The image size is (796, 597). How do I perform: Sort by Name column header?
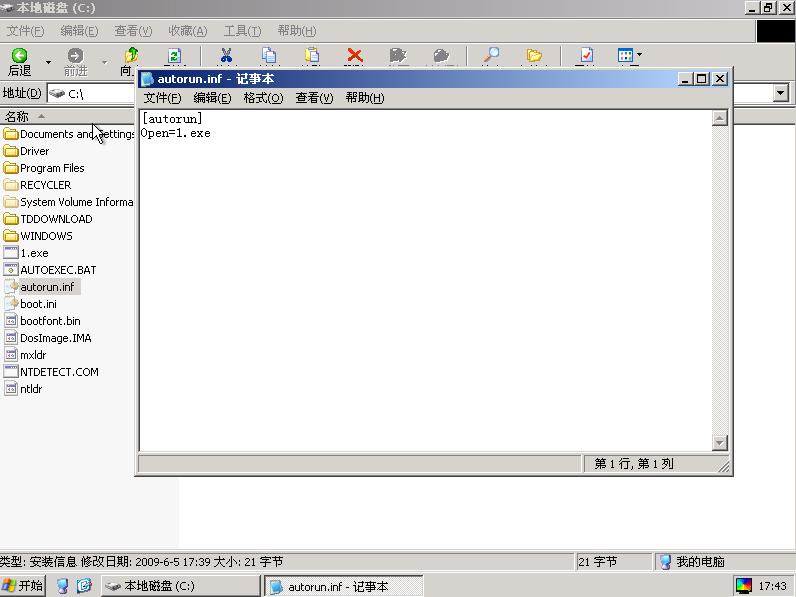click(67, 116)
